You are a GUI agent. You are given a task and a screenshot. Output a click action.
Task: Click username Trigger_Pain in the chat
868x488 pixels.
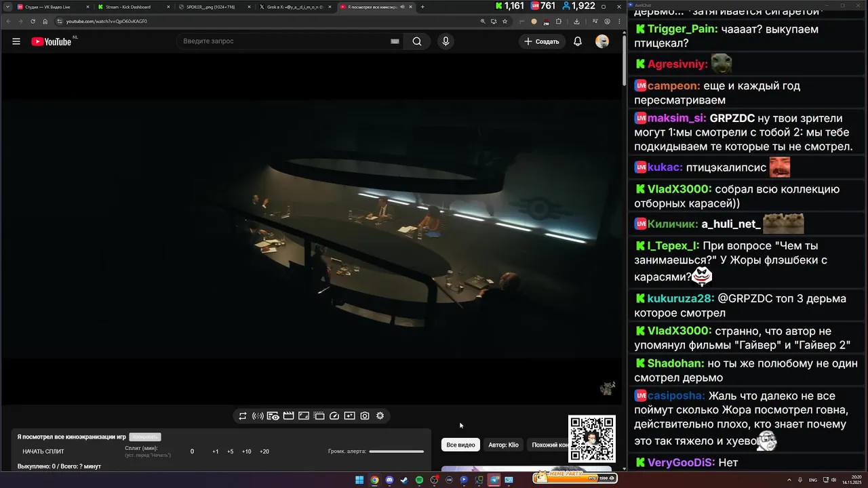point(680,29)
